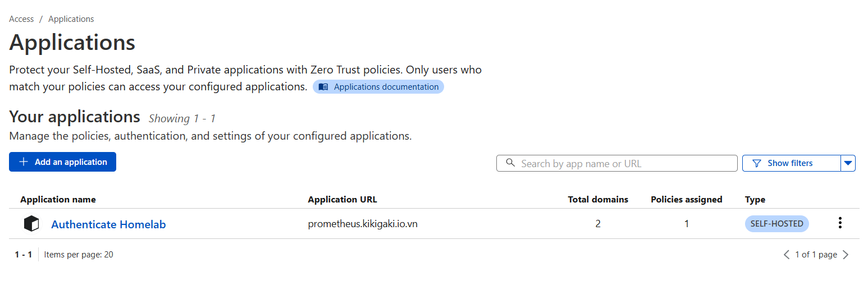Click the SELF-HOSTED type badge
The width and height of the screenshot is (868, 304).
tap(776, 223)
